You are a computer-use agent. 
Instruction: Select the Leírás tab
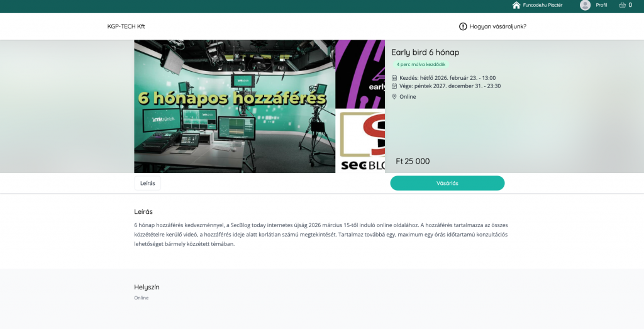pos(147,183)
